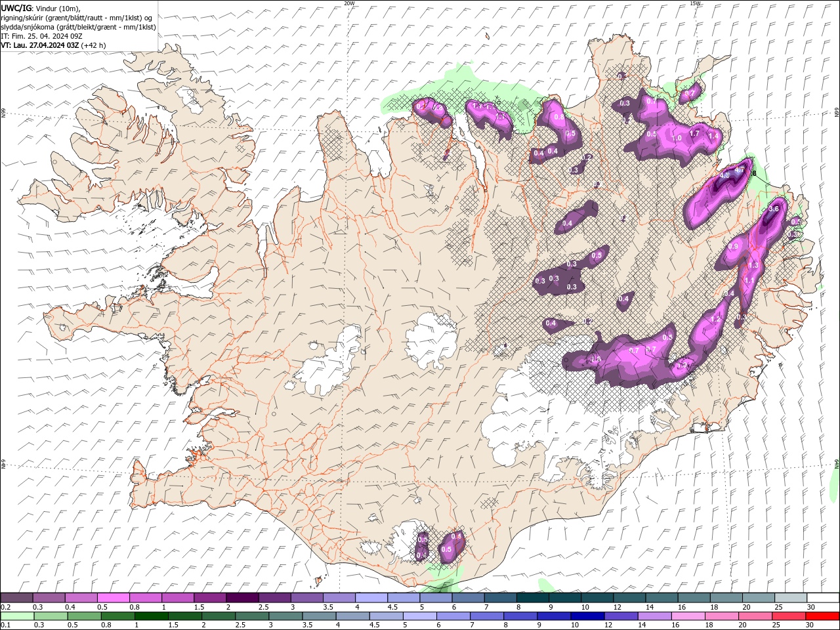Select the lower legend swatch starting at 4

click(352, 616)
